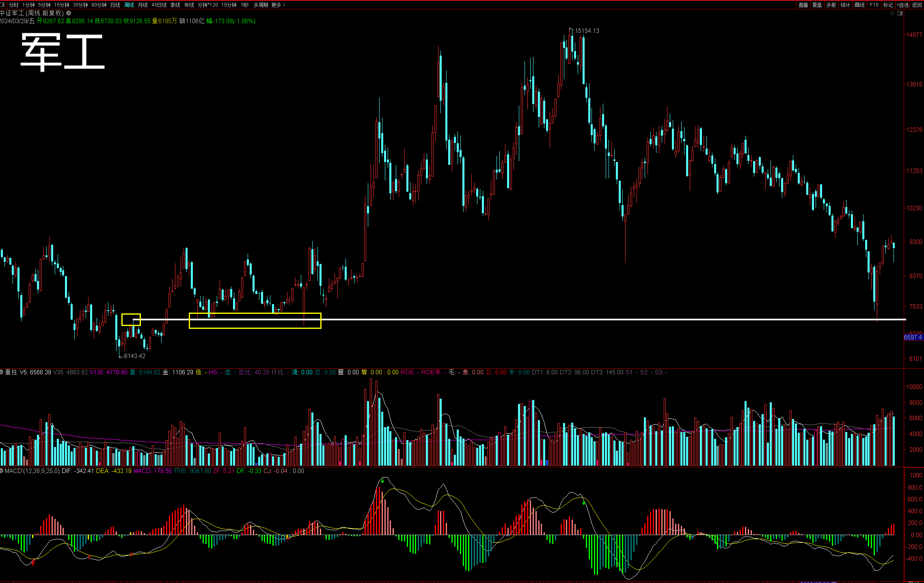This screenshot has width=924, height=583.
Task: Open the 多股 multi-stock view
Action: coord(831,5)
